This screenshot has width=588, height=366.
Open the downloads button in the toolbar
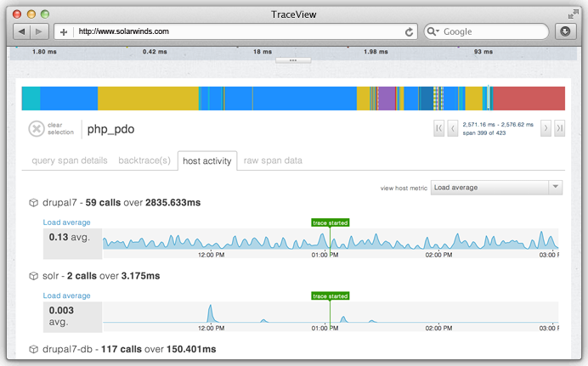click(565, 31)
